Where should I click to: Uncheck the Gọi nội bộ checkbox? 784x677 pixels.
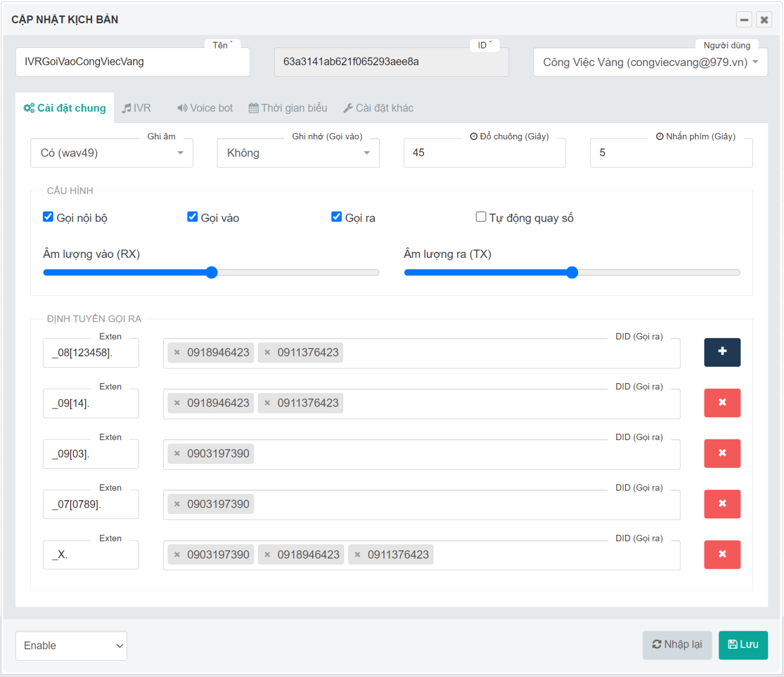coord(49,217)
